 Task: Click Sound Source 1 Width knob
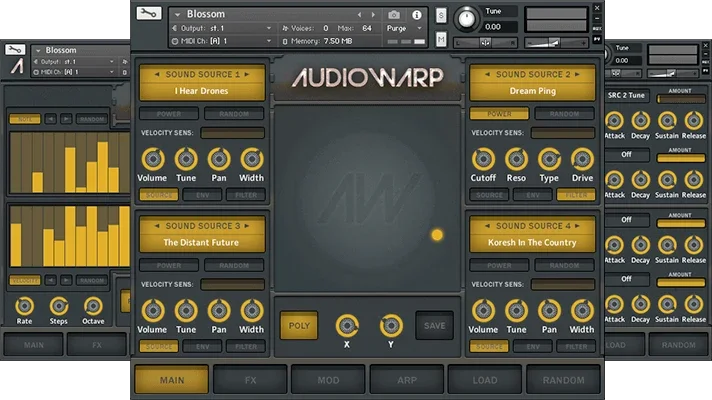pos(252,159)
